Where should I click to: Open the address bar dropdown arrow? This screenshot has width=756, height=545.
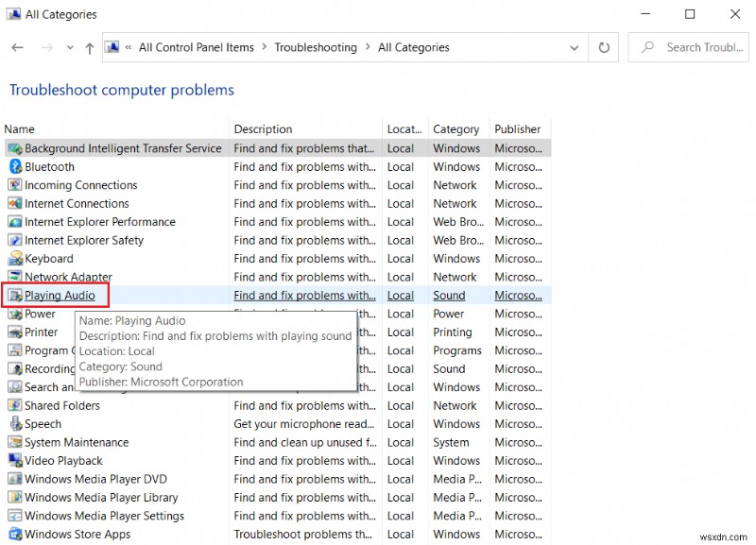click(574, 46)
